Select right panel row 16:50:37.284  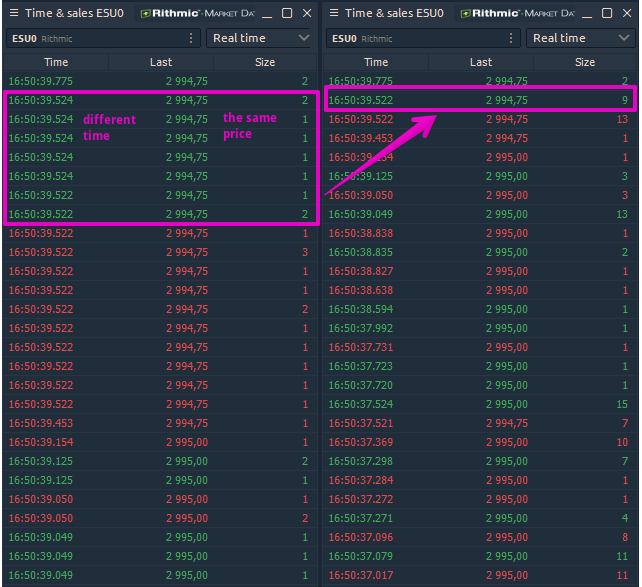[x=481, y=480]
